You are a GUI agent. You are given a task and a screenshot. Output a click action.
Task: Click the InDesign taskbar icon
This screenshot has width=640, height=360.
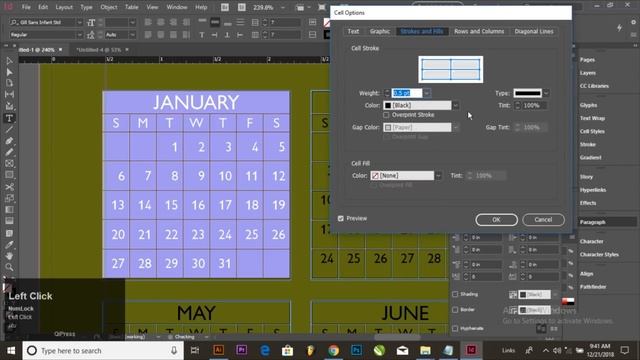[471, 350]
